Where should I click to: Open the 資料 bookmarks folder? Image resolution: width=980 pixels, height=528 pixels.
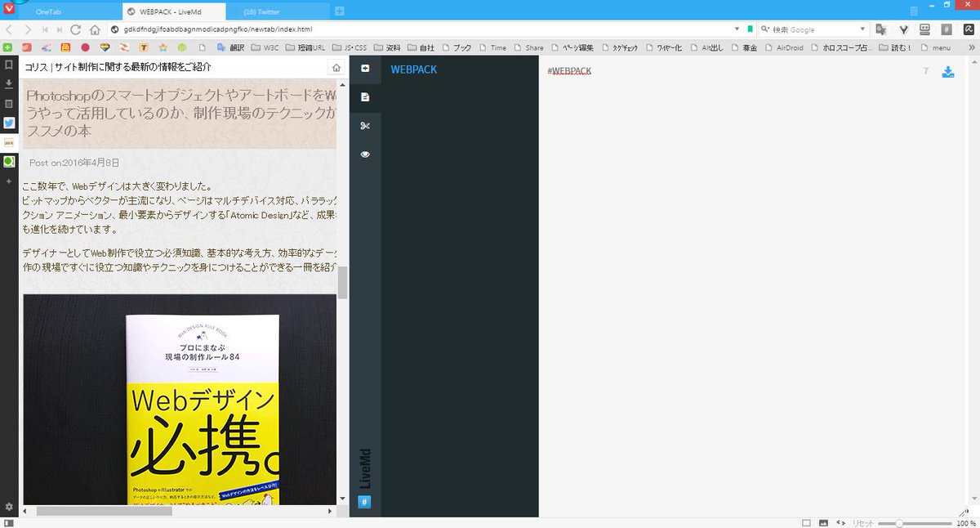(x=388, y=47)
